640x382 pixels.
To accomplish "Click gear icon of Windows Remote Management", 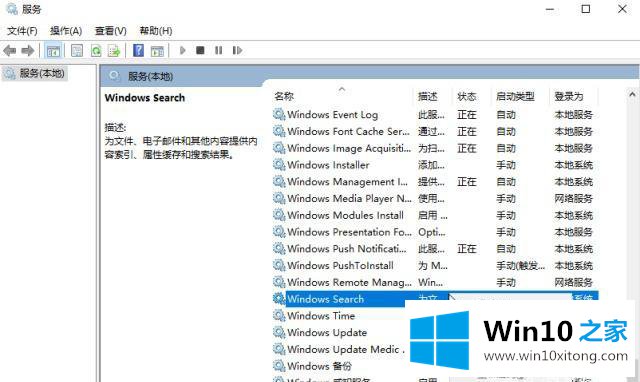I will tap(279, 282).
